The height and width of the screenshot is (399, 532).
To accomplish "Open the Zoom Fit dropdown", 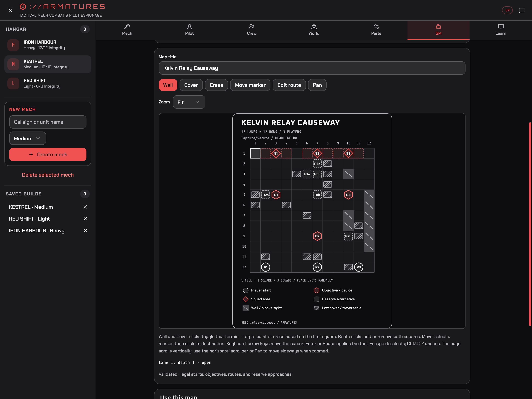I will point(189,102).
